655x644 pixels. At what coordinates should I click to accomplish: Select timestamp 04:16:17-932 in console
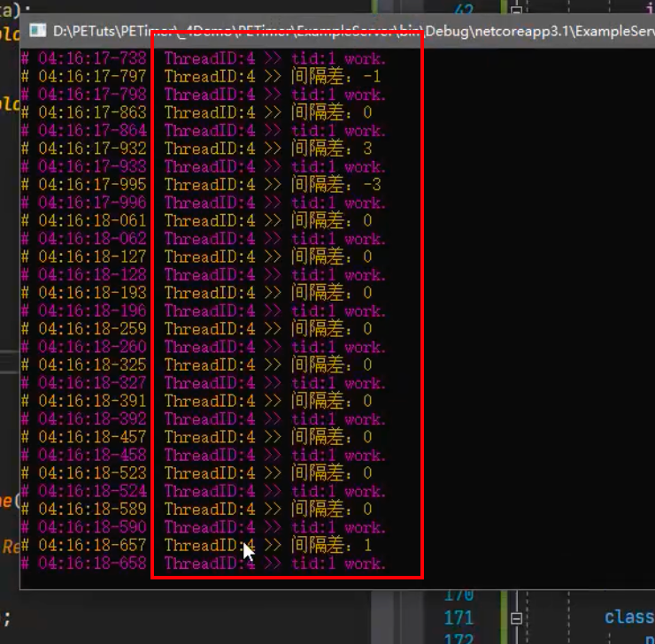[92, 149]
